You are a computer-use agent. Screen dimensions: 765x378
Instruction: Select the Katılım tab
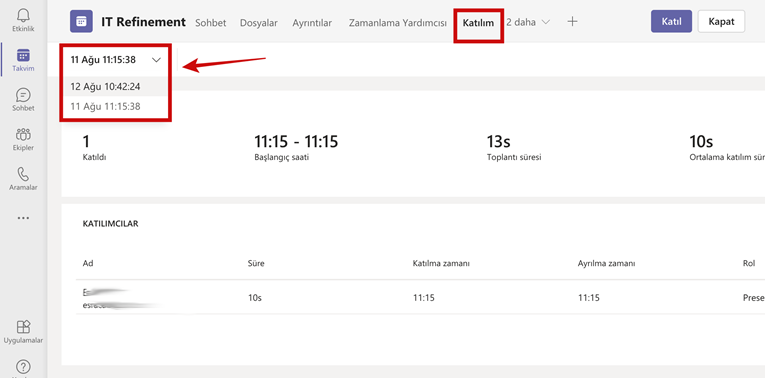point(478,22)
